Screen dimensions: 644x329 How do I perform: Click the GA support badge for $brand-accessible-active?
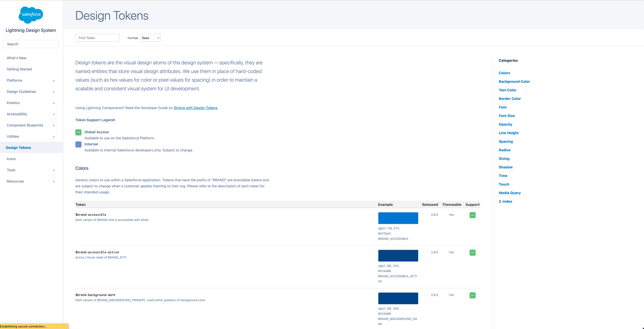[472, 253]
